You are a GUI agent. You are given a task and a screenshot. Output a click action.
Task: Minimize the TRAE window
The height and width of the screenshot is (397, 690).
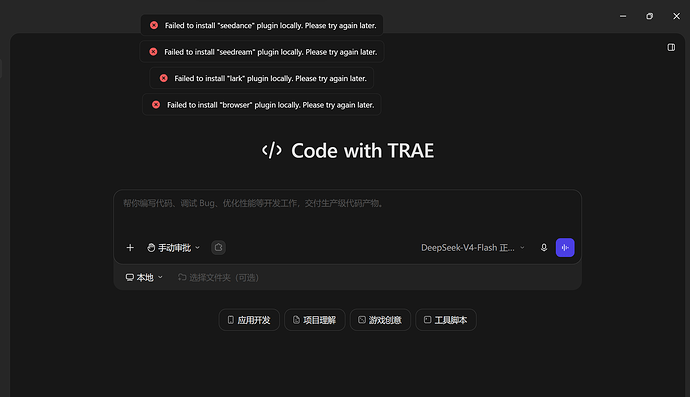click(x=623, y=16)
